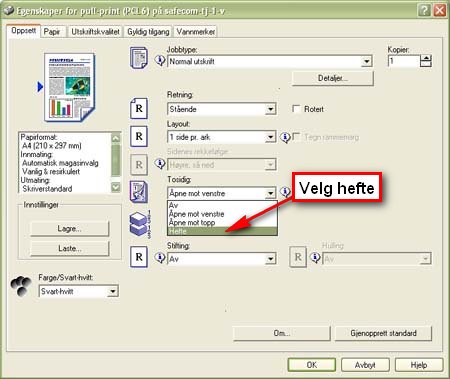
Task: Click the Laste... button
Action: tap(69, 248)
